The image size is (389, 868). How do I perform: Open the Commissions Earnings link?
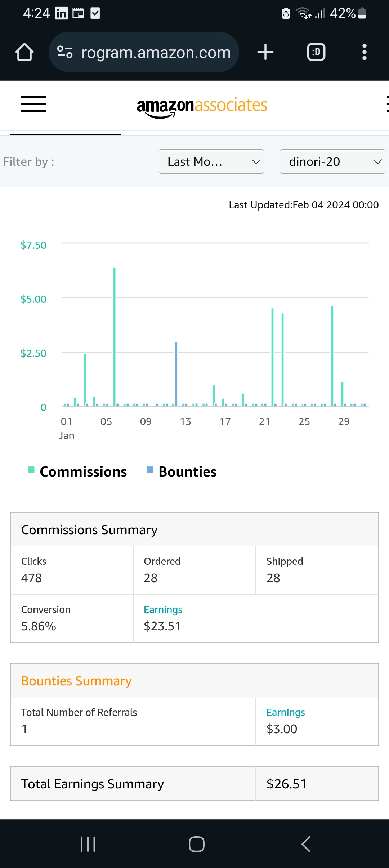pyautogui.click(x=163, y=610)
